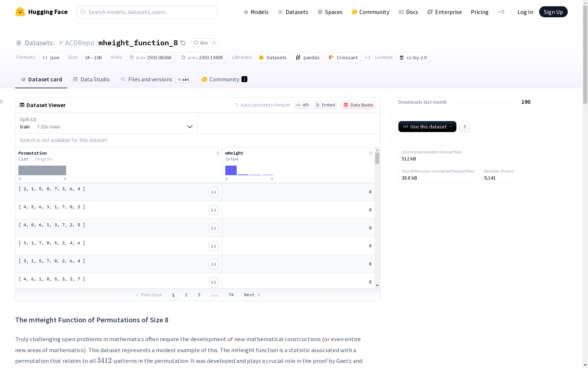
Task: Go to page 3 of the viewer
Action: 199,295
